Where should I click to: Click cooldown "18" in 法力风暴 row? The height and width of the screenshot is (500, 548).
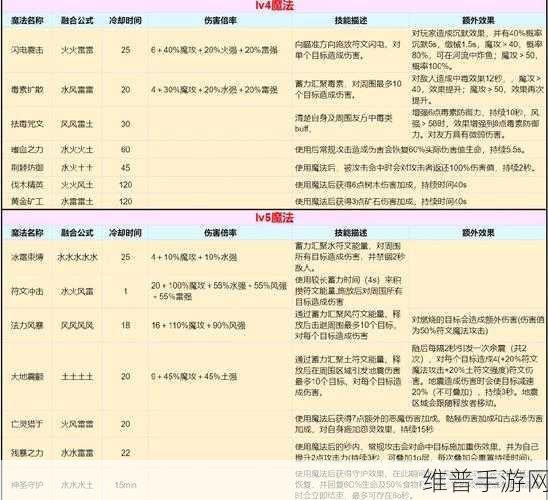pos(125,325)
